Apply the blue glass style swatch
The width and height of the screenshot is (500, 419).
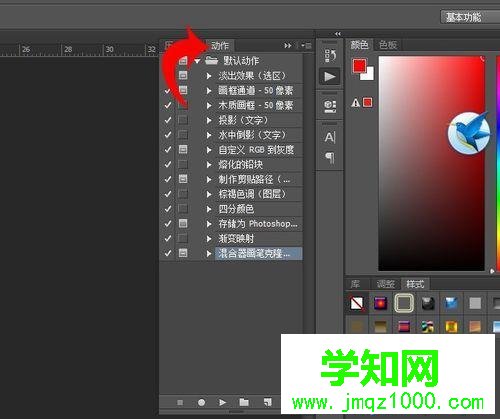click(451, 303)
